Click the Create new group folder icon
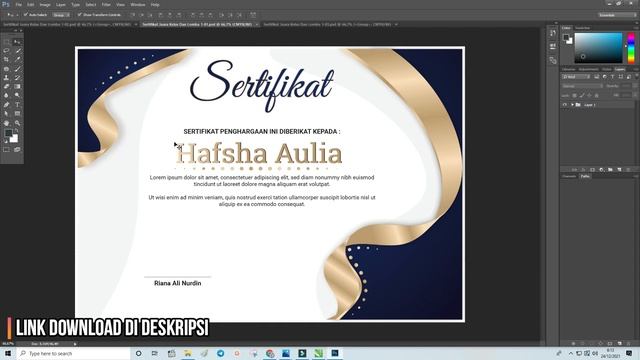This screenshot has width=640, height=360. [x=610, y=169]
